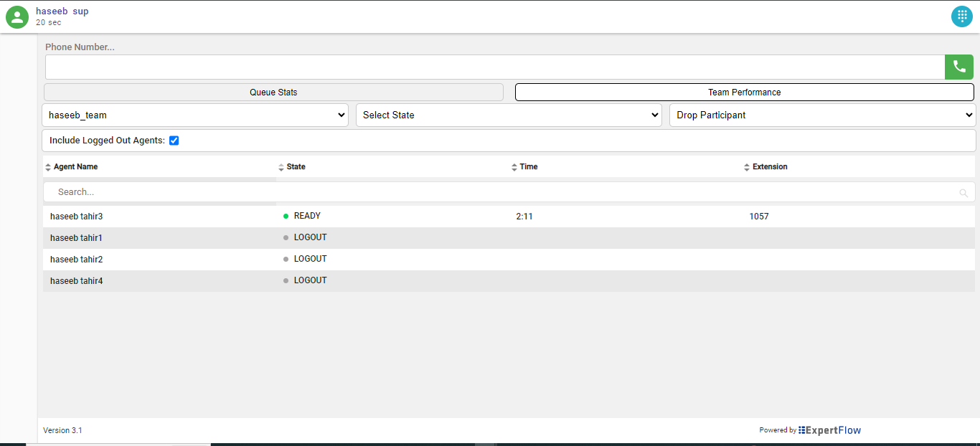Sort table by State column
This screenshot has width=980, height=446.
[x=296, y=167]
